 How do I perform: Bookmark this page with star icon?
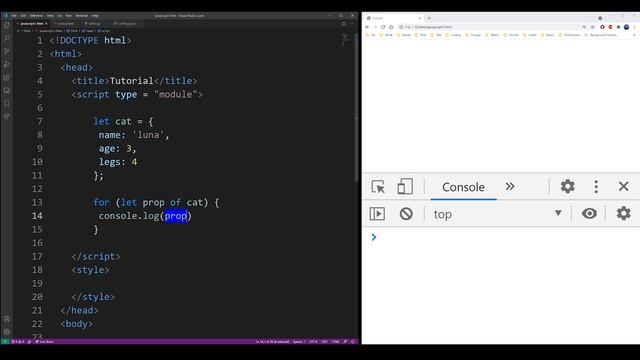coord(592,27)
